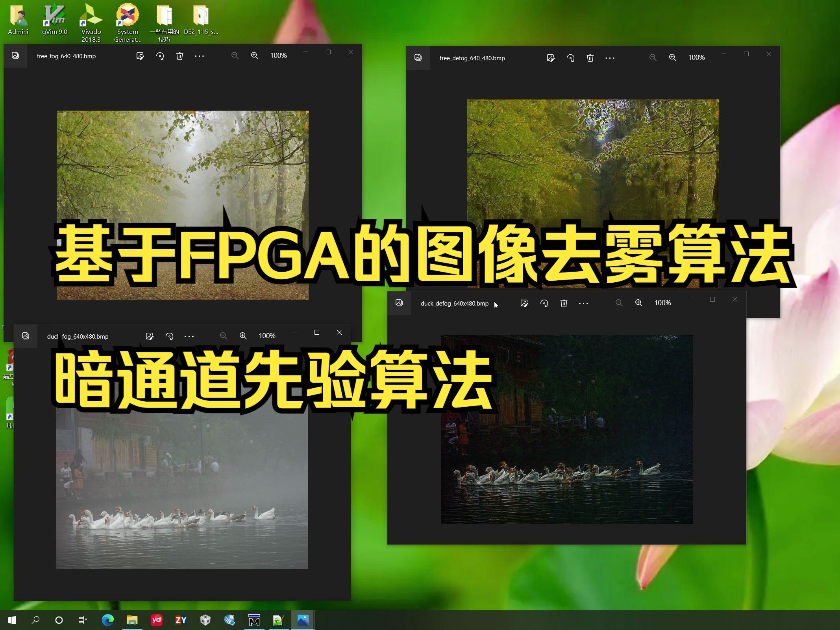Rotate the tree_defog_640_480.bmp image
Screen dimensions: 840x630
tap(570, 58)
